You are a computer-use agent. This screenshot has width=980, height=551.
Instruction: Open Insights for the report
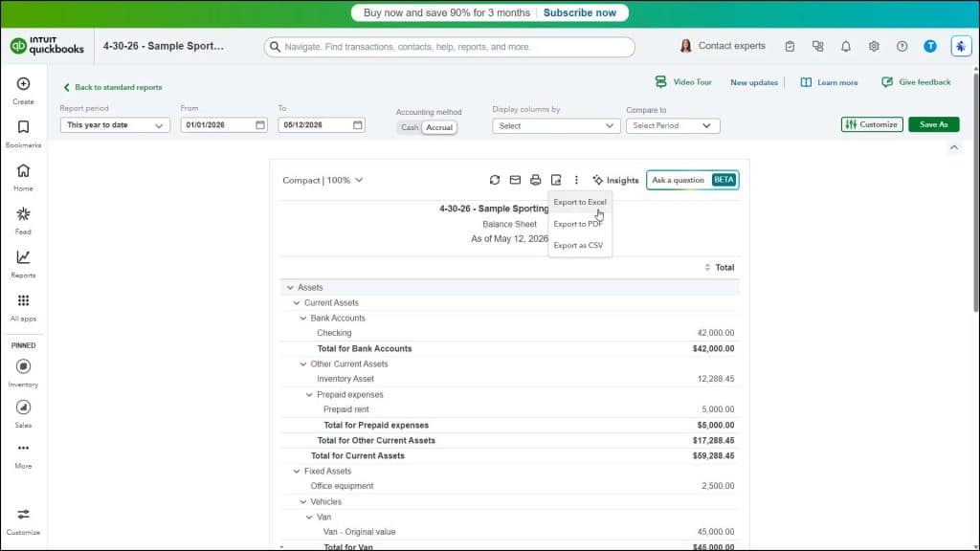coord(615,180)
